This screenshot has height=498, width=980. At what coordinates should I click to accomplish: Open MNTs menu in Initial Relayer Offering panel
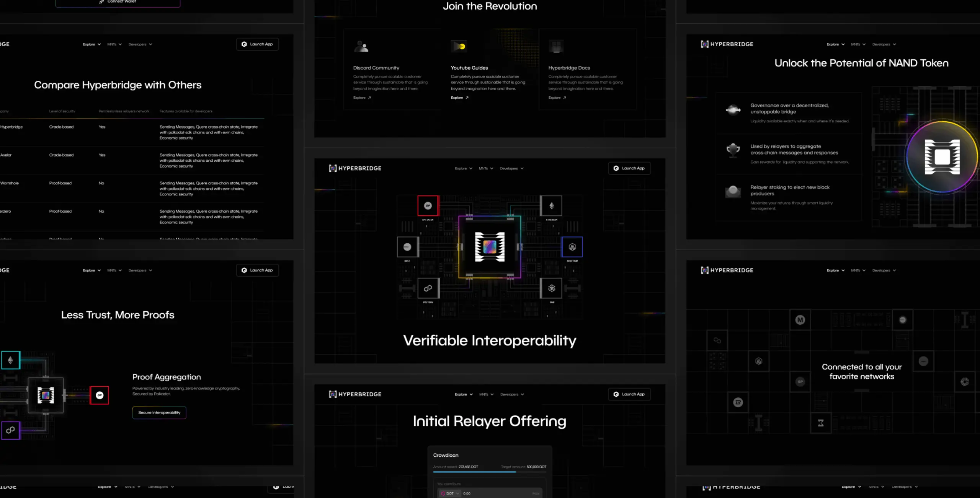click(486, 394)
